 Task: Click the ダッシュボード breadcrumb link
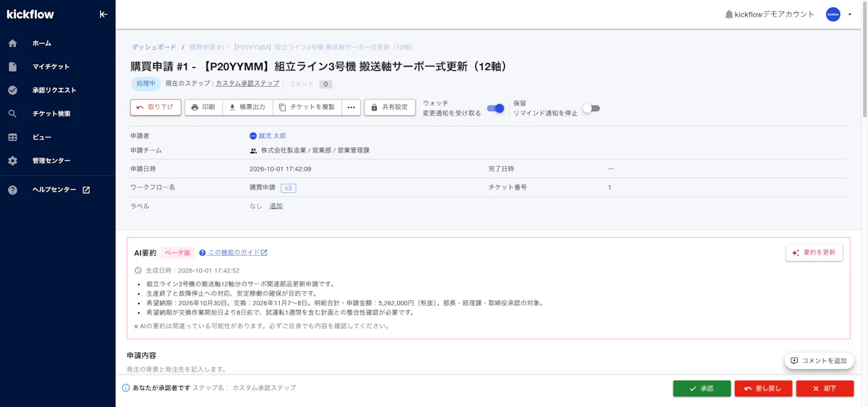[x=153, y=47]
